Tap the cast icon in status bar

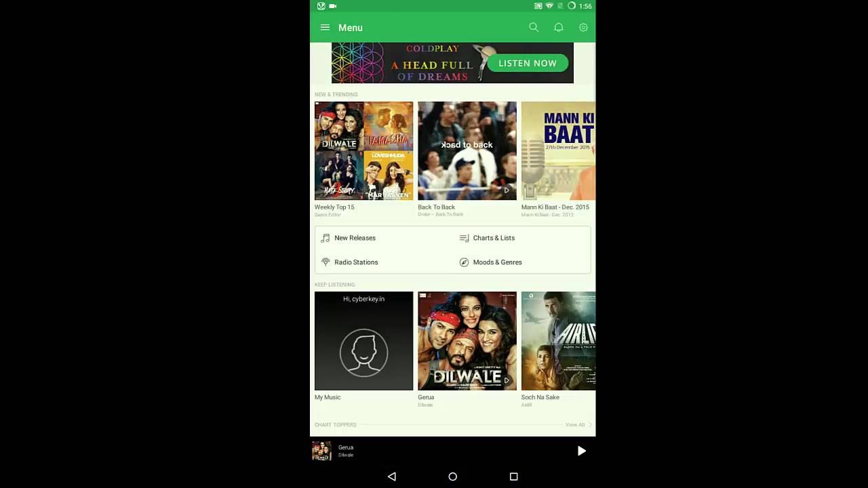pos(538,6)
